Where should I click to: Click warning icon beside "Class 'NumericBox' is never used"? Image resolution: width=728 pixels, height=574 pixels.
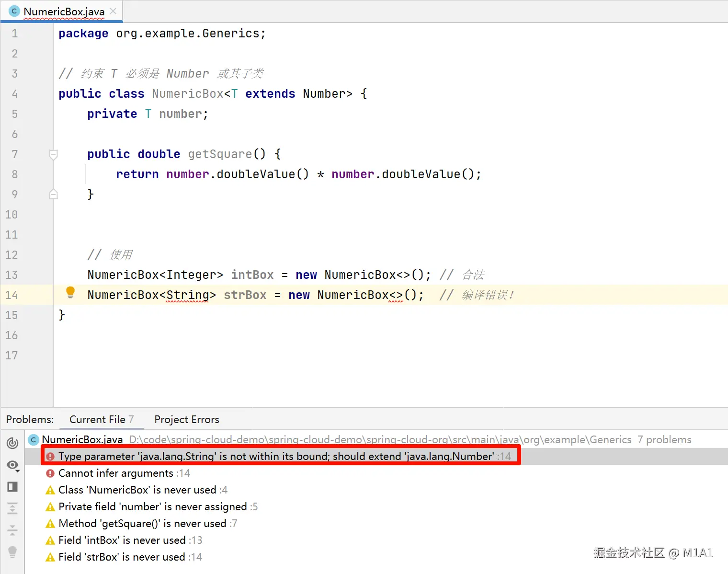point(50,490)
